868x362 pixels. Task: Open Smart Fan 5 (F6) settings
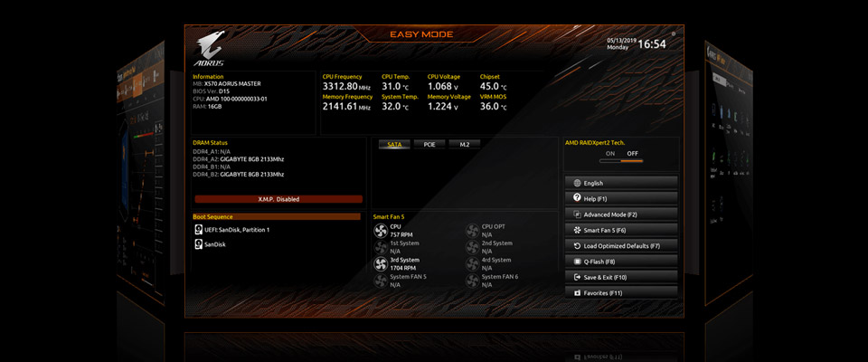(621, 230)
